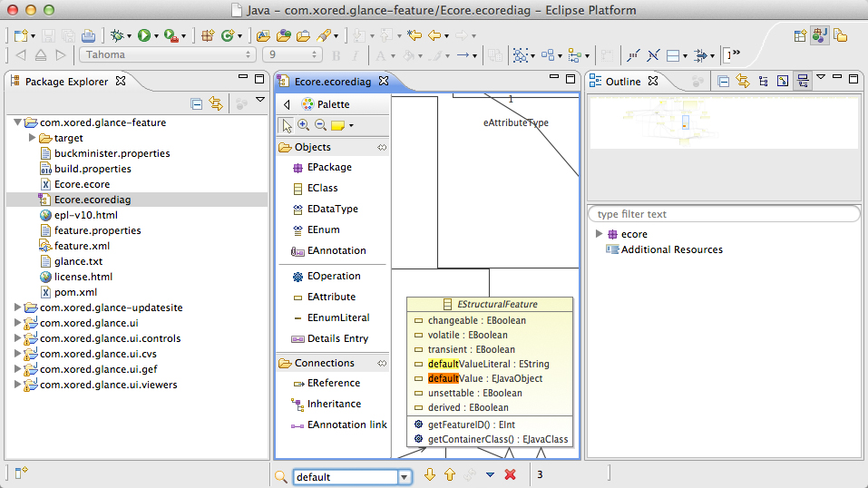Image resolution: width=868 pixels, height=488 pixels.
Task: Click the yellow note swatch in Palette
Action: click(x=337, y=126)
